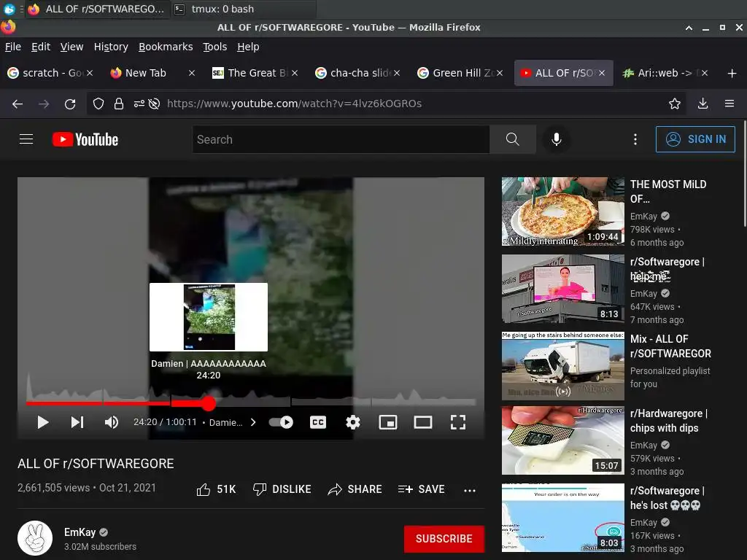Close the cha-cha slide tab
The width and height of the screenshot is (747, 560).
tap(396, 73)
